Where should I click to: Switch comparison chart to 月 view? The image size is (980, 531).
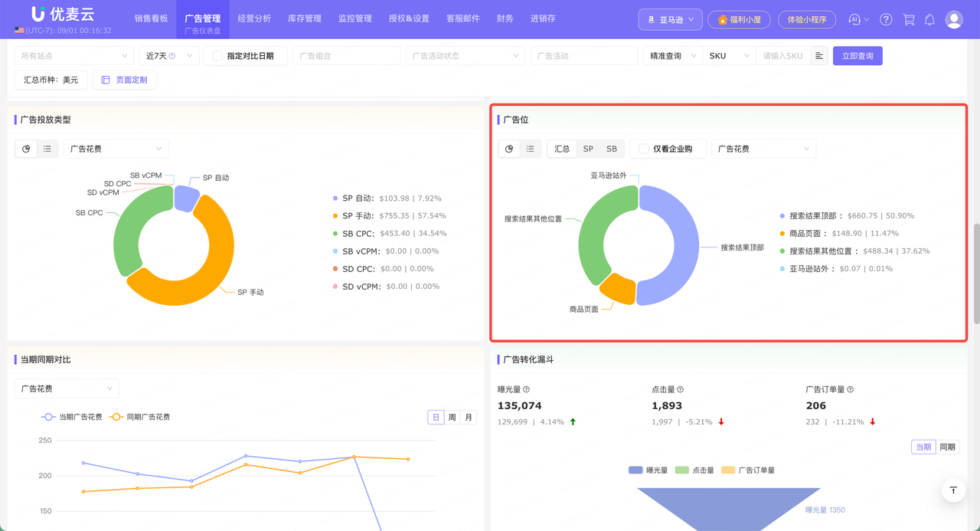[469, 418]
